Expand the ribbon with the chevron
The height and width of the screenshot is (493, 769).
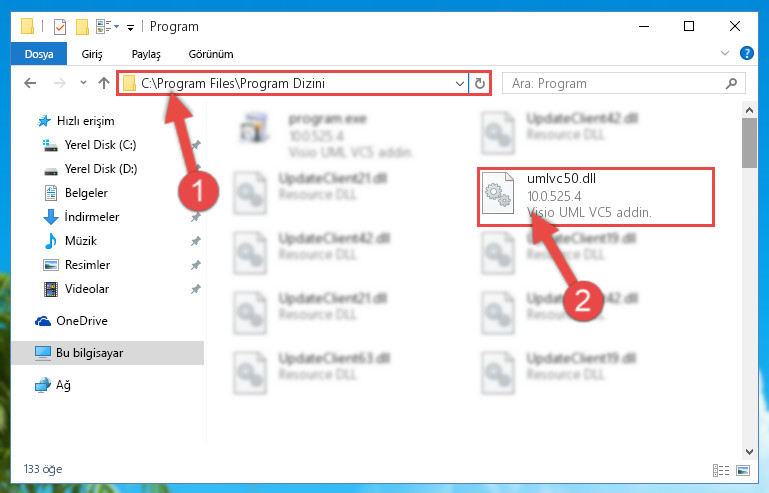coord(725,53)
